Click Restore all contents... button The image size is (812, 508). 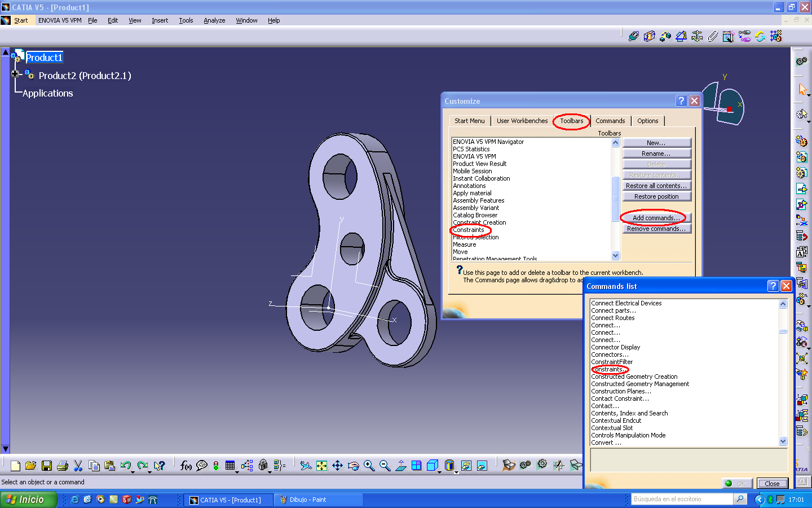coord(656,186)
